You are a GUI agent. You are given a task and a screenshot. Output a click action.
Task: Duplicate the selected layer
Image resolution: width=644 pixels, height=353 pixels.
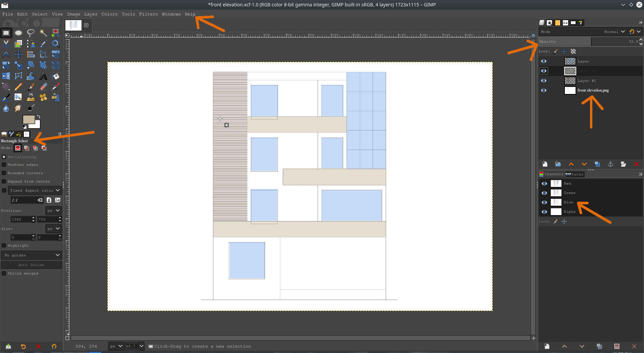tap(597, 164)
